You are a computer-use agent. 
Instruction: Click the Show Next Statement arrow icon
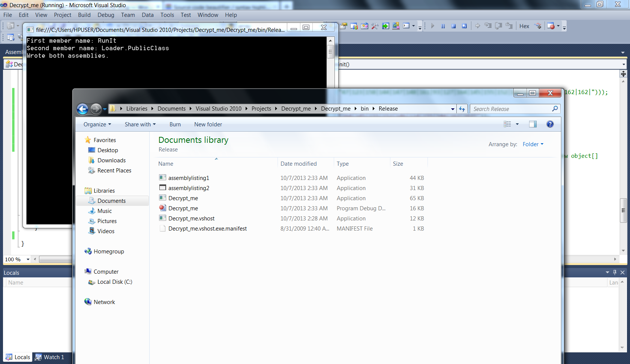(x=477, y=26)
